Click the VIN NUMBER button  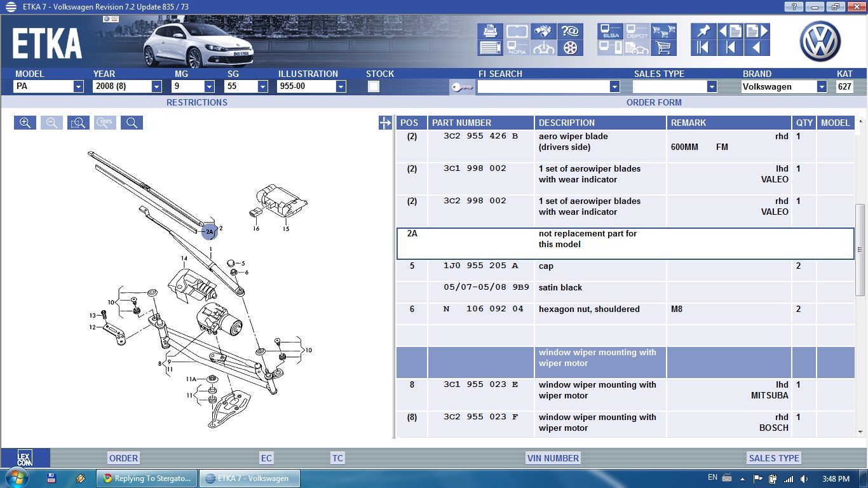[553, 458]
